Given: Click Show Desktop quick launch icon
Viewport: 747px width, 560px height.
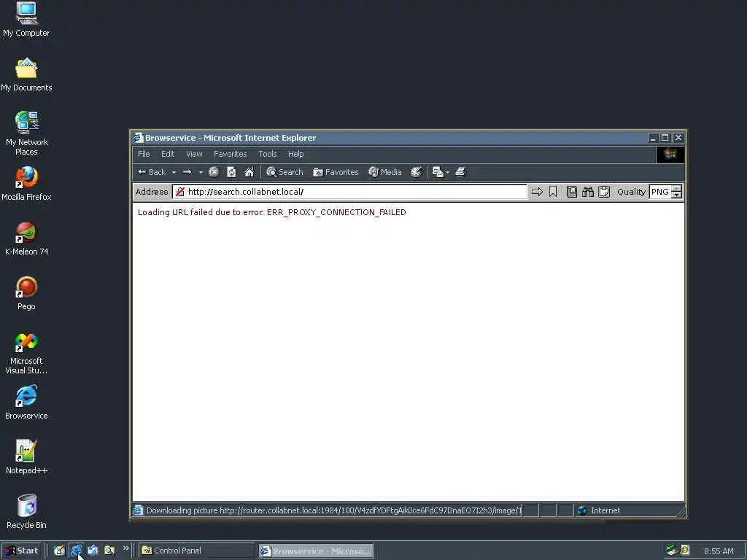Looking at the screenshot, I should pos(59,551).
